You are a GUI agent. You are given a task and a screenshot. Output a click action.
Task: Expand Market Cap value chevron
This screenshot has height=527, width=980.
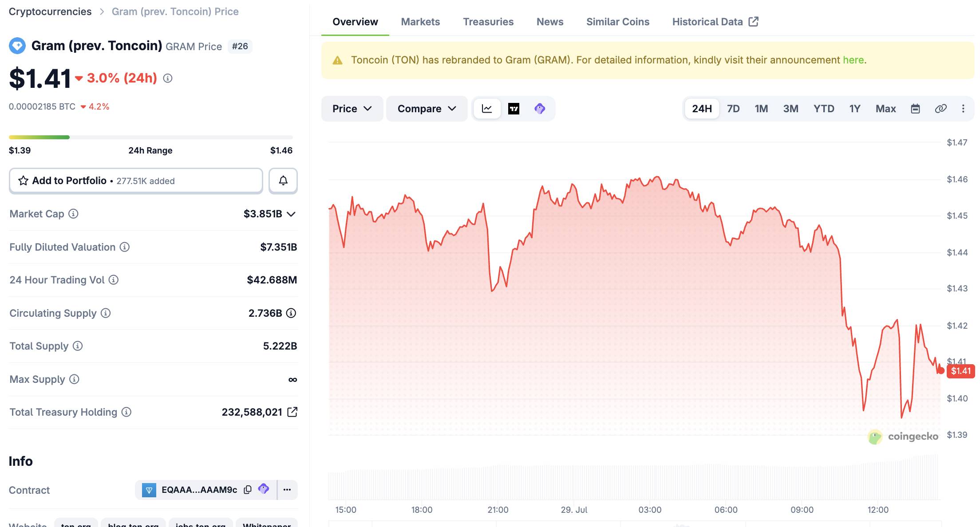(x=291, y=214)
